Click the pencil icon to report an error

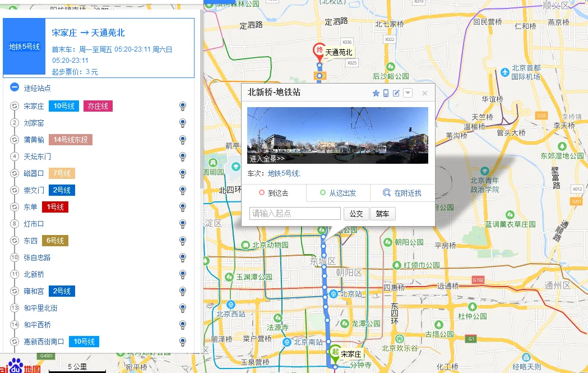pyautogui.click(x=396, y=93)
